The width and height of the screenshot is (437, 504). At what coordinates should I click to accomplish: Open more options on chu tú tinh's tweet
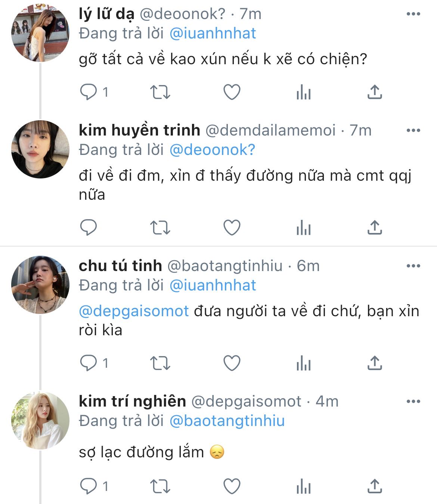pyautogui.click(x=413, y=266)
